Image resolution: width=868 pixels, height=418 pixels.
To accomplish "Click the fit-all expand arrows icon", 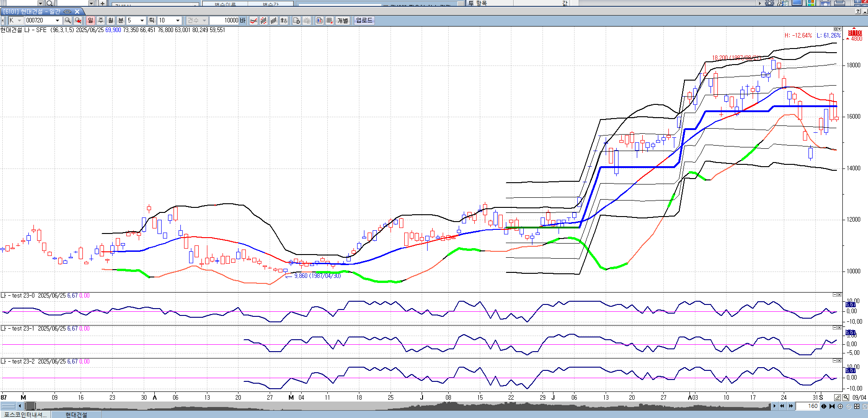I will [x=857, y=406].
